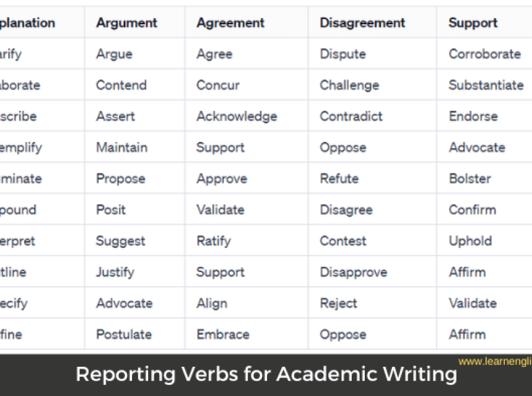Click the Ratify cell

click(x=214, y=241)
